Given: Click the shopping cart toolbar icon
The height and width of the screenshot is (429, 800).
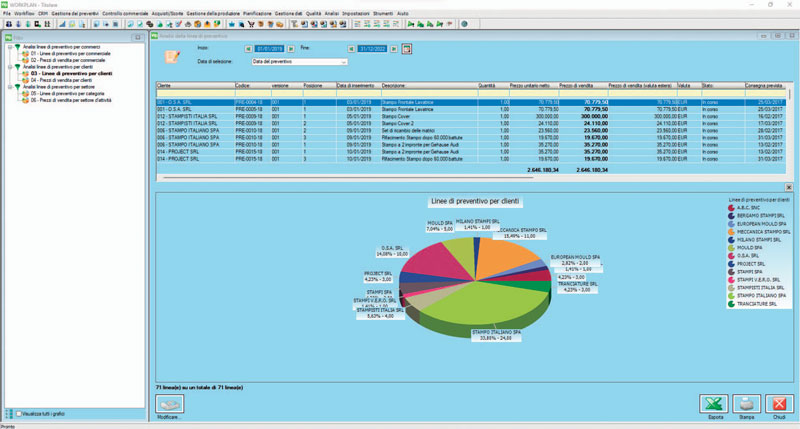Looking at the screenshot, I should pos(251,24).
